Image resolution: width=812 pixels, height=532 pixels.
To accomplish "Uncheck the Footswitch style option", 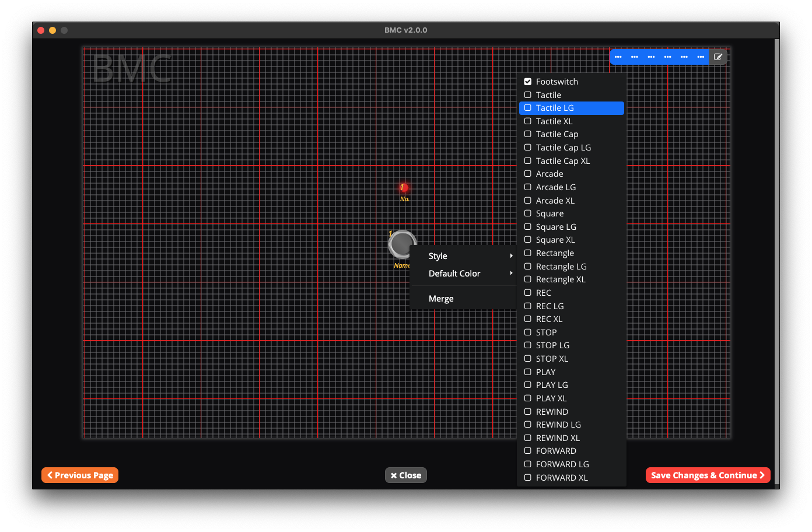I will 572,82.
